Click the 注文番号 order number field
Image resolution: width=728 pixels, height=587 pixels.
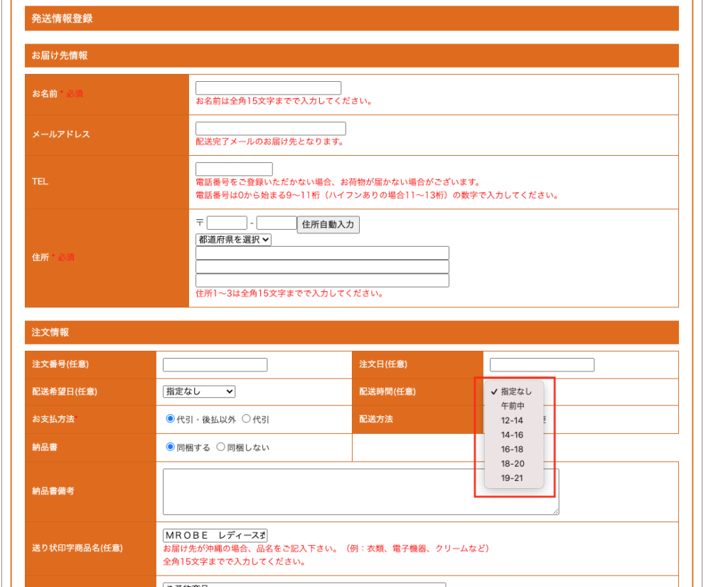(x=215, y=365)
